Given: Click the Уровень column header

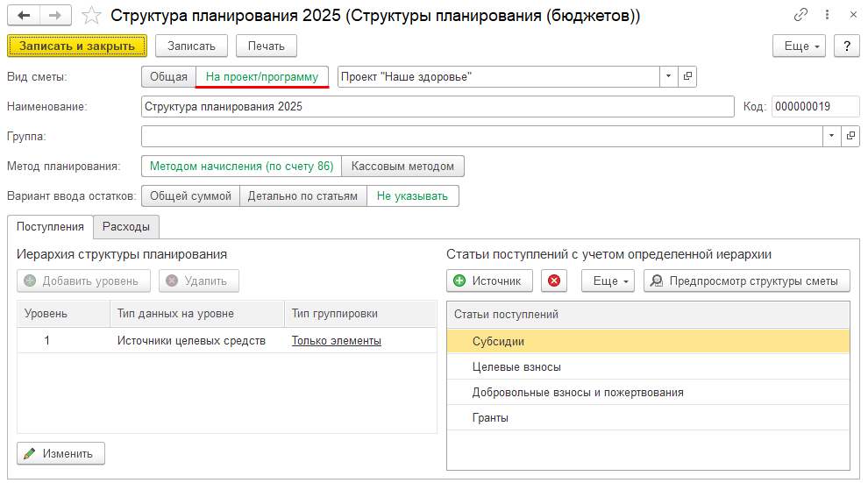Looking at the screenshot, I should click(x=64, y=314).
